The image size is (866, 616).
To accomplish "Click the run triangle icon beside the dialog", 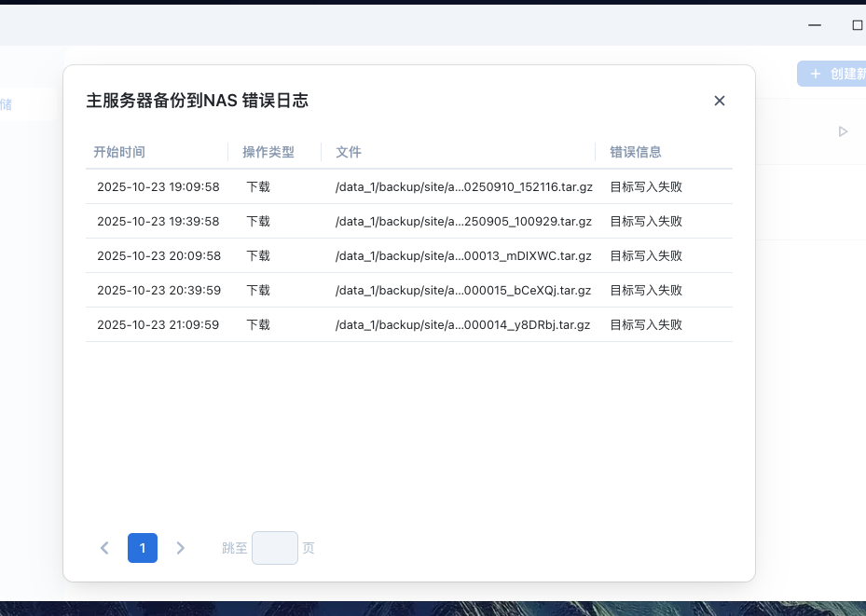I will 844,131.
